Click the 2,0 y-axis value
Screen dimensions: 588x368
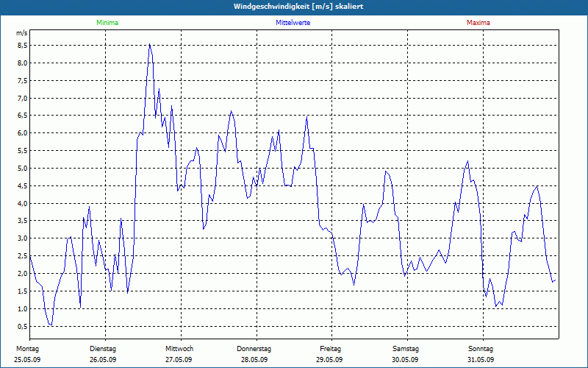click(23, 274)
